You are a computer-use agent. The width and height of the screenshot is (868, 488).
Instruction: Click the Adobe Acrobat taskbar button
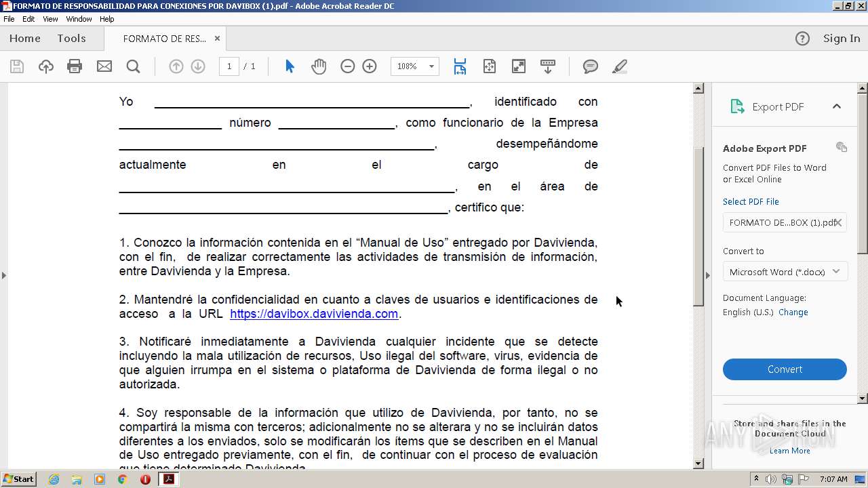point(168,479)
